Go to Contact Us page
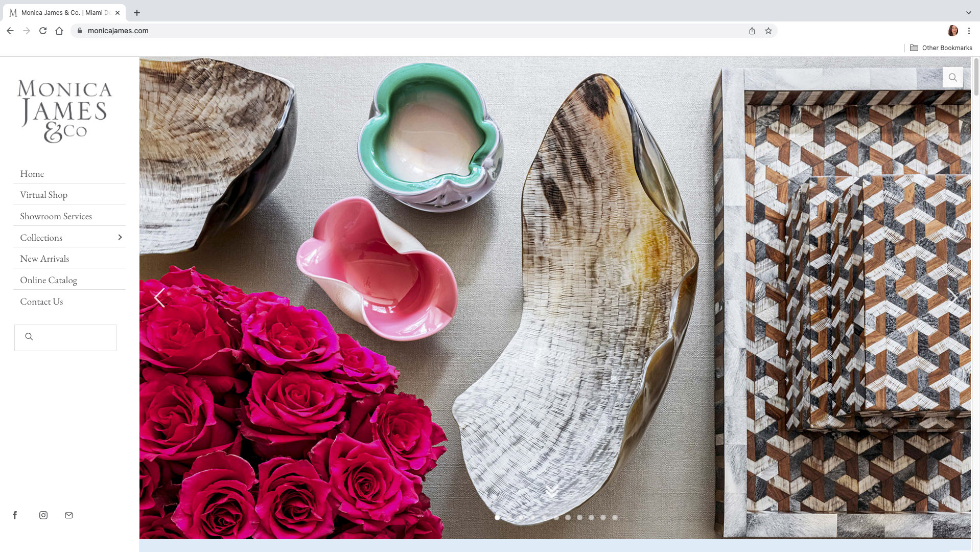 coord(41,302)
